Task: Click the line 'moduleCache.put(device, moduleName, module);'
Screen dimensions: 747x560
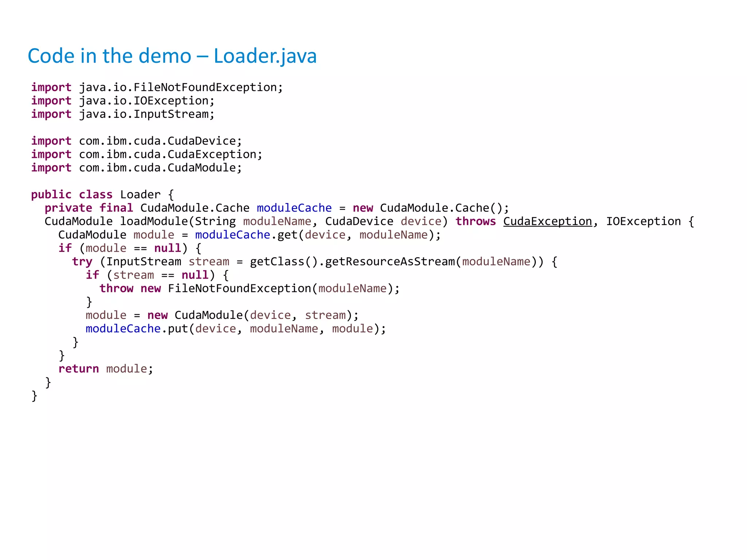Action: pos(236,329)
